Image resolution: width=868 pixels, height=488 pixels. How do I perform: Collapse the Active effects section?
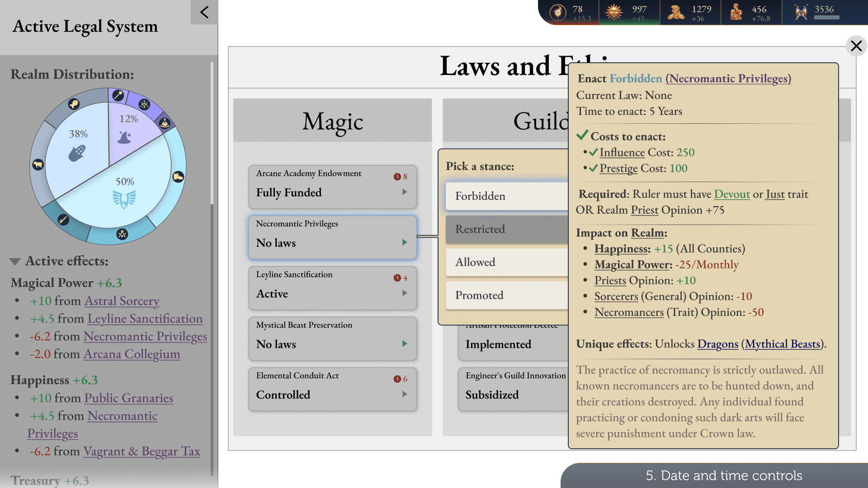15,262
